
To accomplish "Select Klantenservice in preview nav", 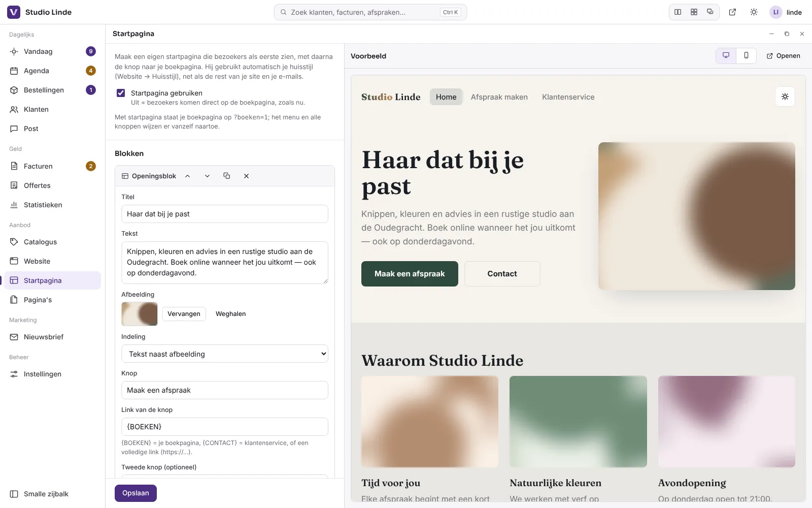I will click(568, 97).
